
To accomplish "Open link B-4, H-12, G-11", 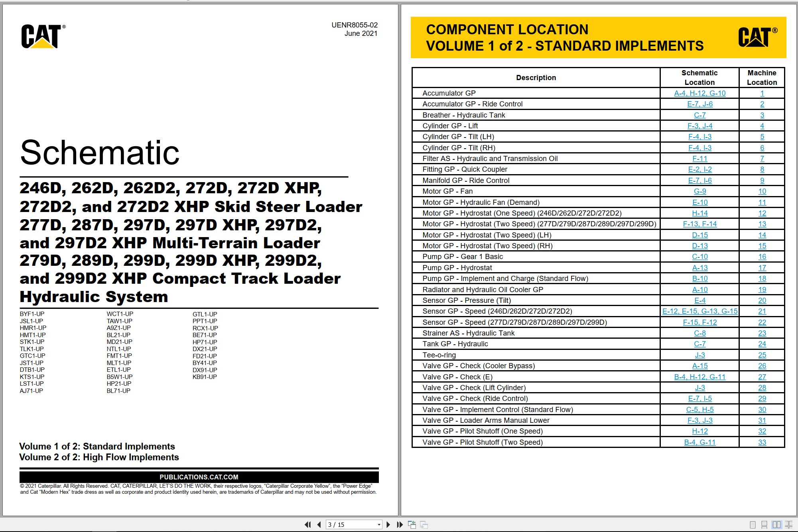I will click(x=699, y=377).
